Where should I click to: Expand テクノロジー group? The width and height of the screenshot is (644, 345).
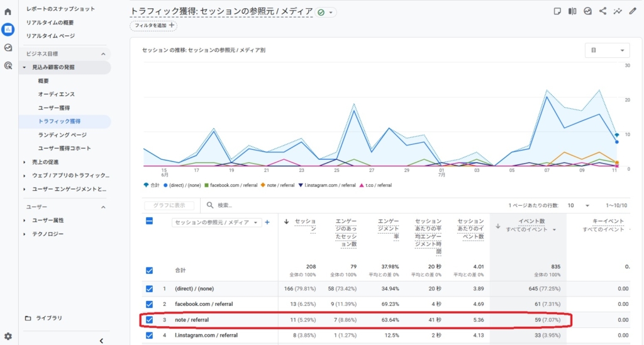pyautogui.click(x=25, y=234)
